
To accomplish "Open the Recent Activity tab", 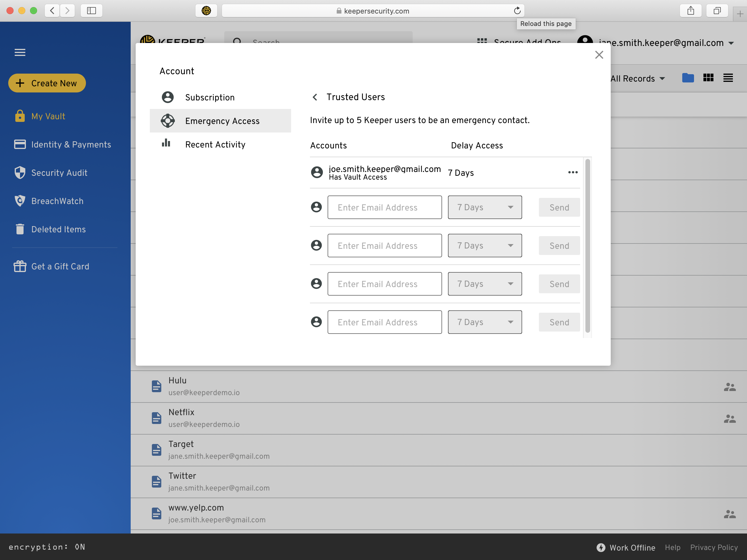I will point(220,145).
